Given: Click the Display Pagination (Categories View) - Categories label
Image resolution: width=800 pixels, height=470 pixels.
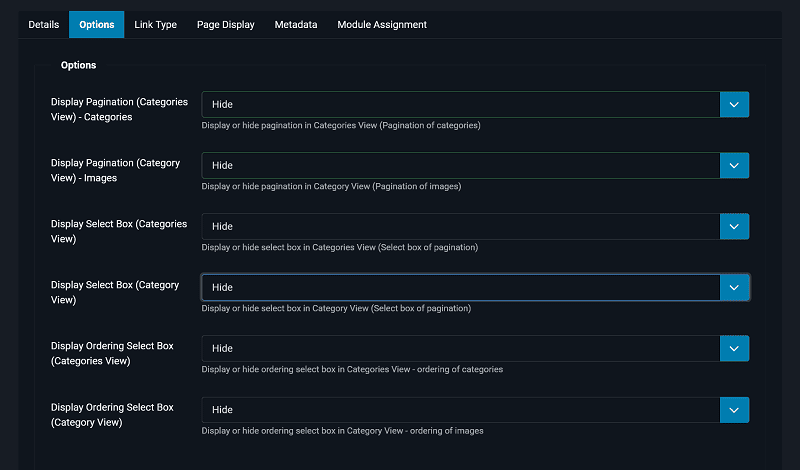Looking at the screenshot, I should (119, 109).
